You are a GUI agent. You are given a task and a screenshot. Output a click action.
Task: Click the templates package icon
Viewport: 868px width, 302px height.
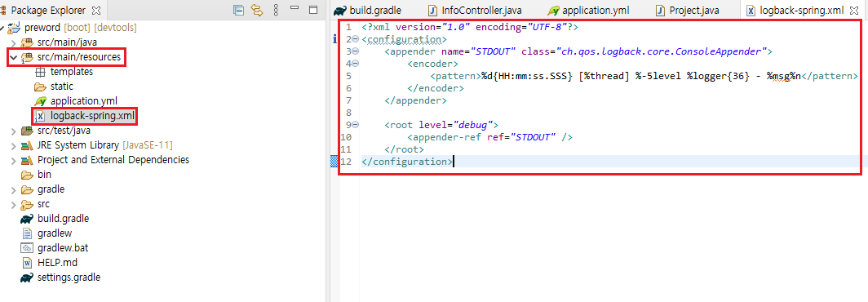click(x=40, y=72)
